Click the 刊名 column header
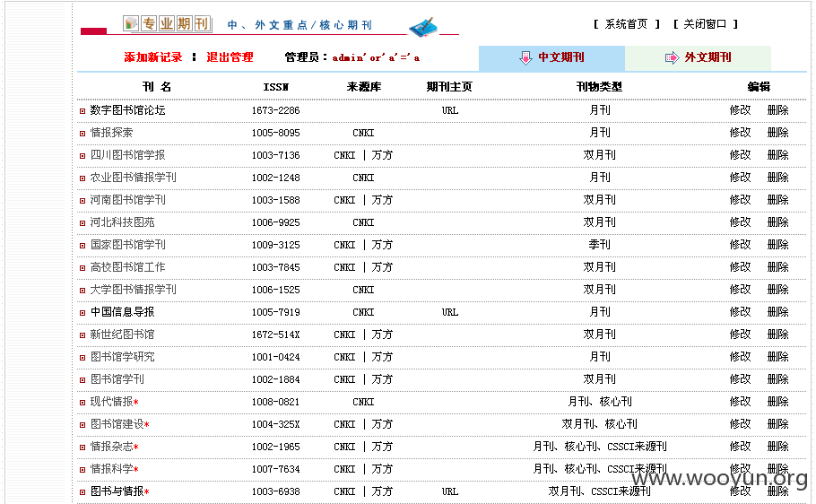This screenshot has height=504, width=816. [x=157, y=87]
